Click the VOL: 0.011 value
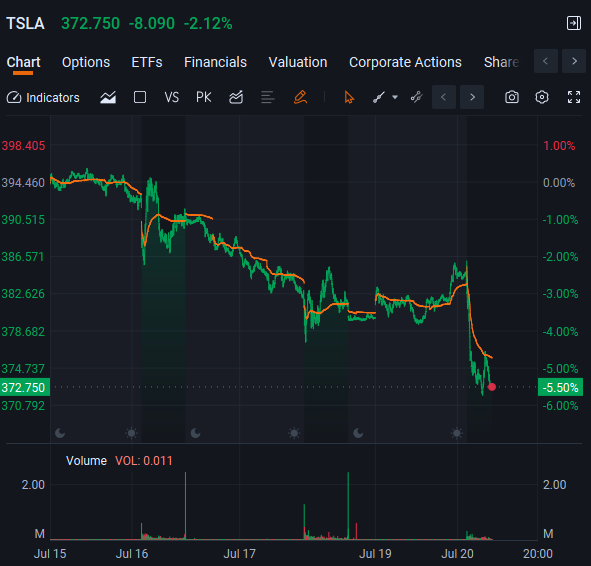Screen dimensions: 591x566 [x=144, y=461]
